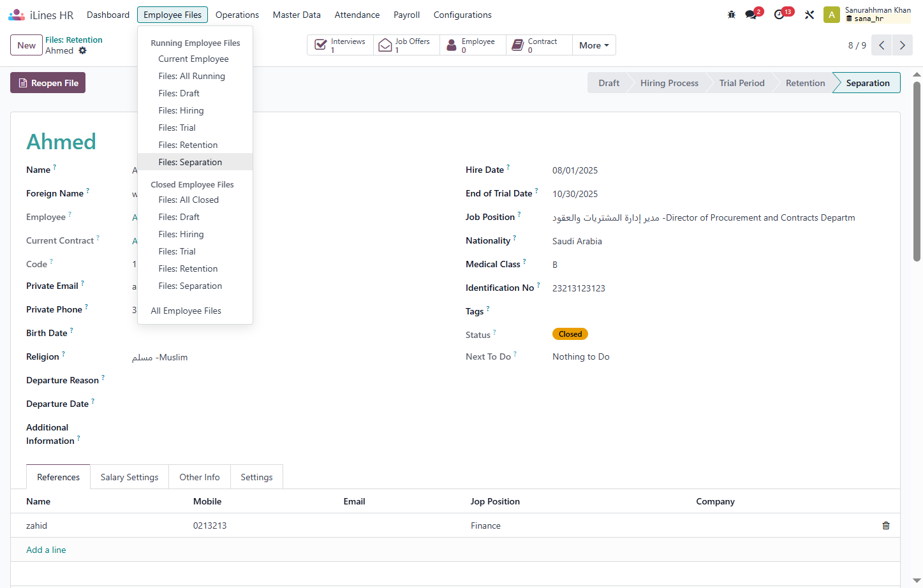Open the Contract stat button
This screenshot has height=588, width=923.
[x=540, y=45]
